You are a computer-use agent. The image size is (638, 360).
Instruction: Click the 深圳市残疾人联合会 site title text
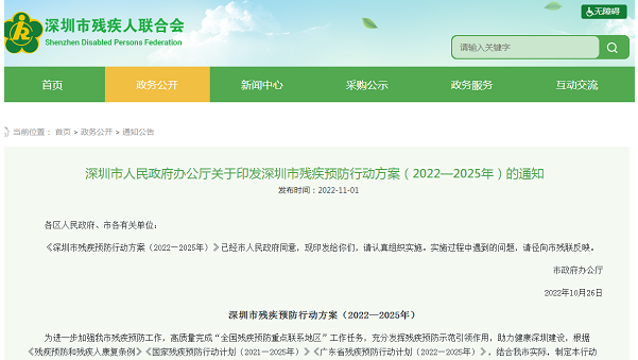click(x=114, y=26)
